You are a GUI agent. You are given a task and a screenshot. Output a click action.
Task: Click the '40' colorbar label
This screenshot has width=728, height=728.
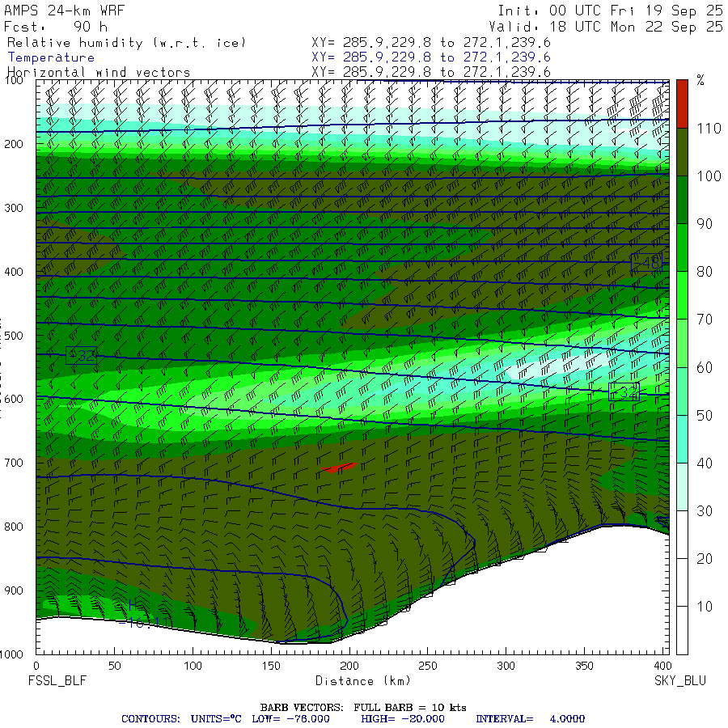[705, 463]
